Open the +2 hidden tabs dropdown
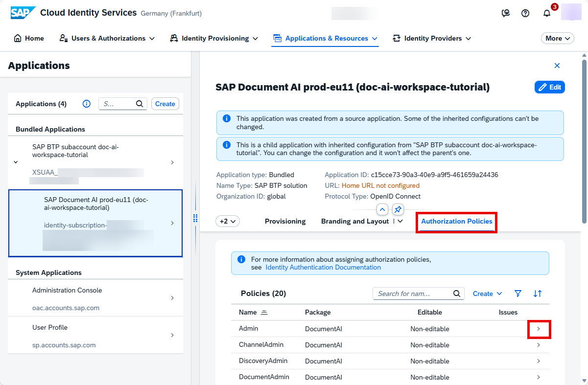 pyautogui.click(x=228, y=221)
